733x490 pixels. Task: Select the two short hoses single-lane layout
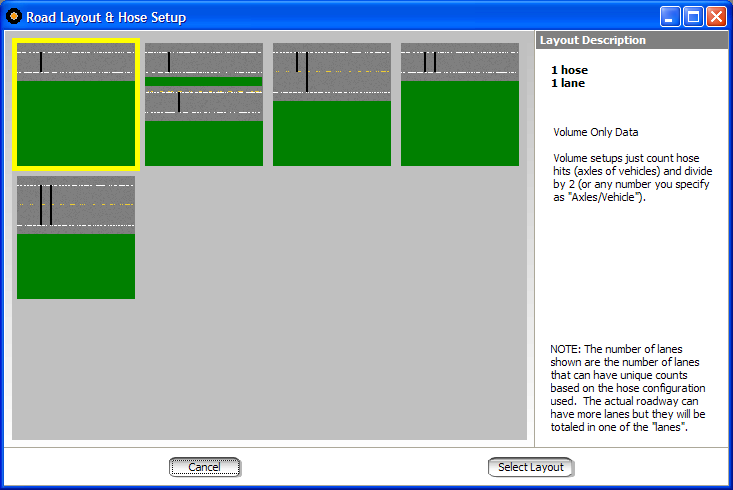pyautogui.click(x=460, y=104)
